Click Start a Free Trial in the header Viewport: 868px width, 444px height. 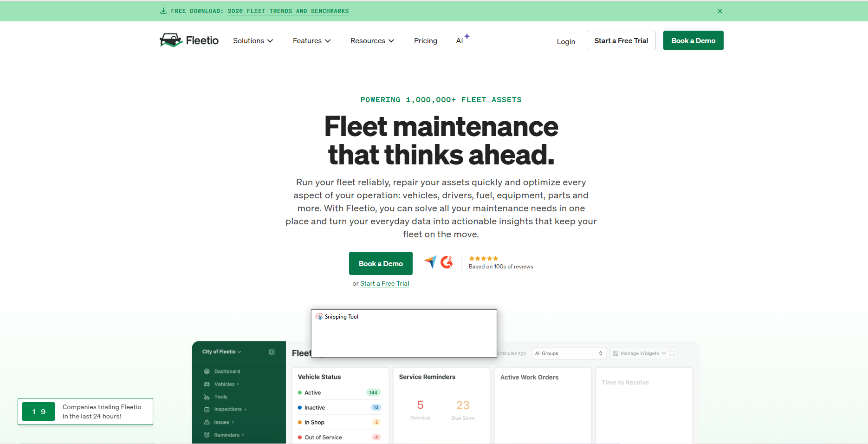point(621,40)
